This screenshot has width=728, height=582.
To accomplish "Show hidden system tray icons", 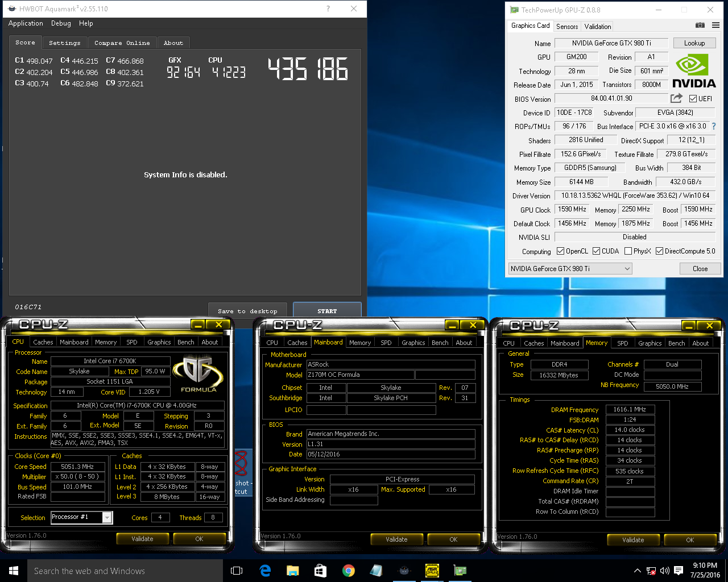I will pyautogui.click(x=638, y=571).
